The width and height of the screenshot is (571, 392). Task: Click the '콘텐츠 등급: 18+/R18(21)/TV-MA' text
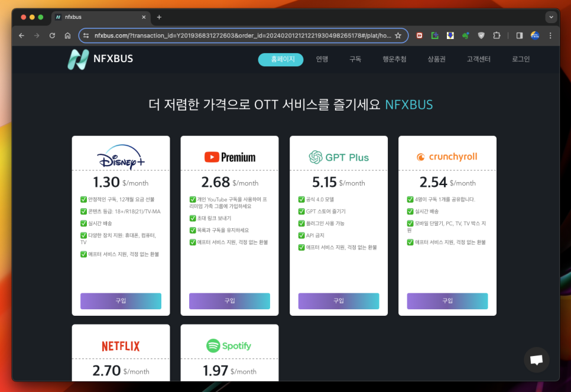(124, 211)
